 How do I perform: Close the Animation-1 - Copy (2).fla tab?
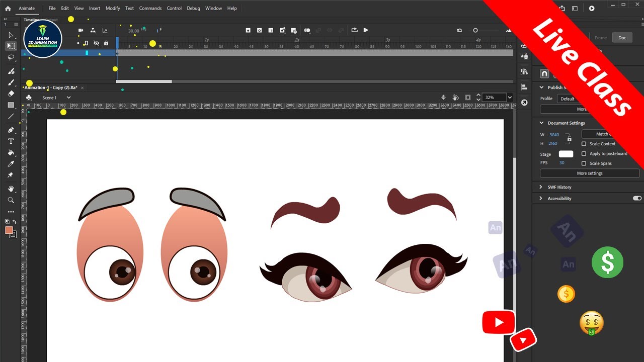click(83, 87)
